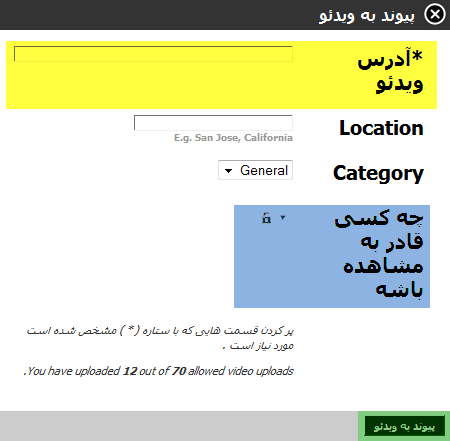450x441 pixels.
Task: Click the dialog title in the dark header
Action: 367,16
